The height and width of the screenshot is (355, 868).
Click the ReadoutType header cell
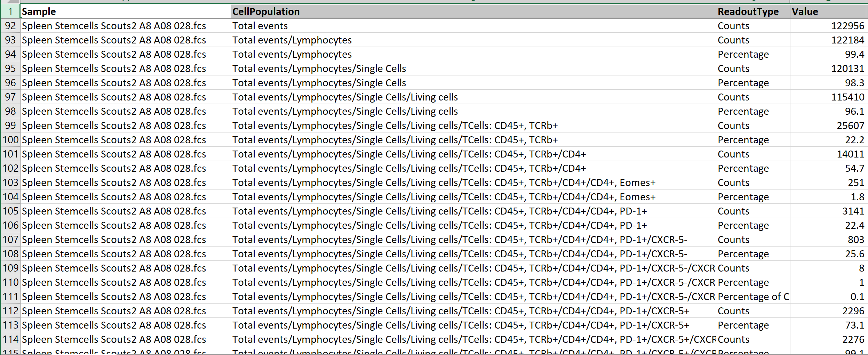pos(753,11)
